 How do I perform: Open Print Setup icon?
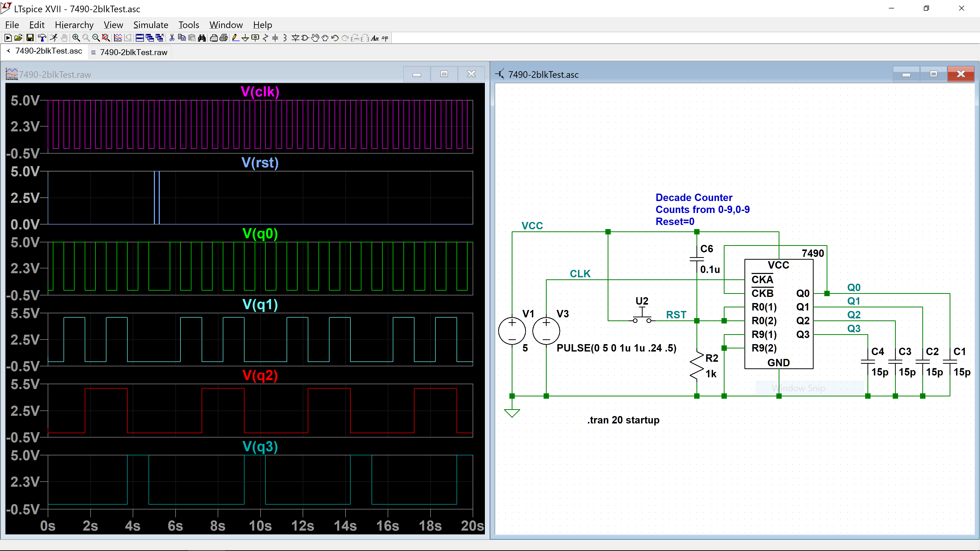[x=214, y=38]
